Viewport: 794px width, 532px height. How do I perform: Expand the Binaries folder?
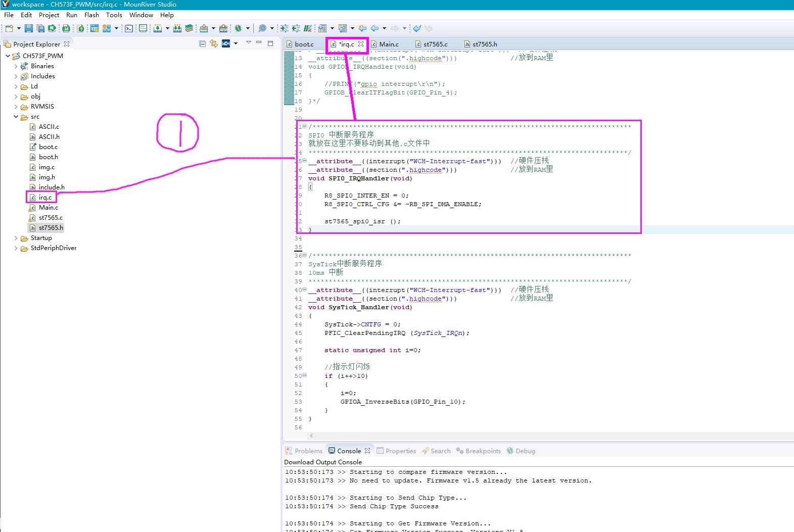point(16,66)
